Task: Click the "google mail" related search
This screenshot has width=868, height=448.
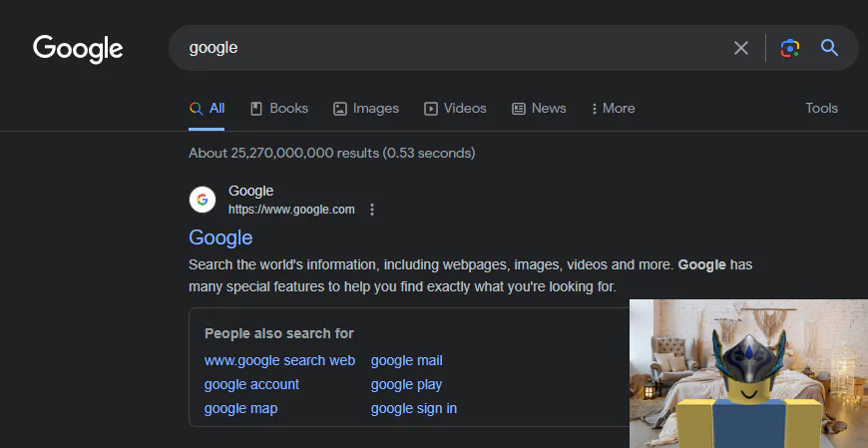Action: [406, 360]
